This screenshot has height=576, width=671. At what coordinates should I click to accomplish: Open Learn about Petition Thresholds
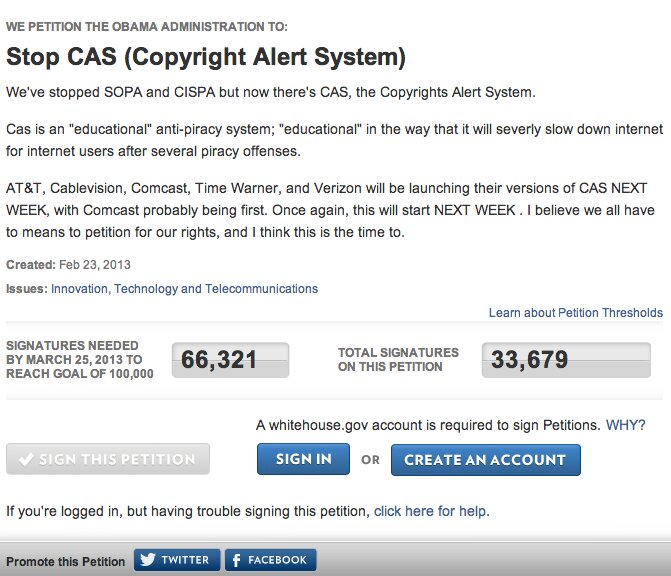click(576, 313)
